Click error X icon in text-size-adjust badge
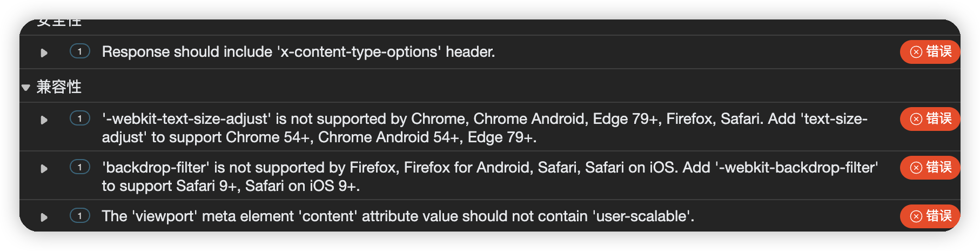980x251 pixels. pyautogui.click(x=916, y=119)
